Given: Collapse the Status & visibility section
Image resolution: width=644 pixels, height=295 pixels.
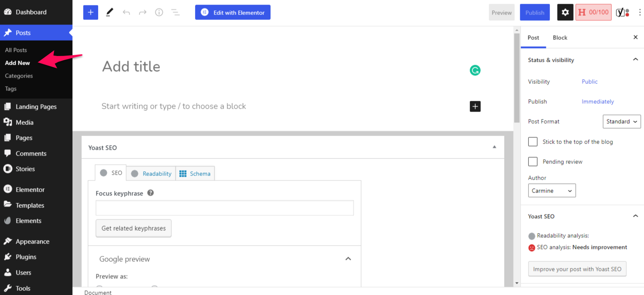Looking at the screenshot, I should click(x=635, y=60).
